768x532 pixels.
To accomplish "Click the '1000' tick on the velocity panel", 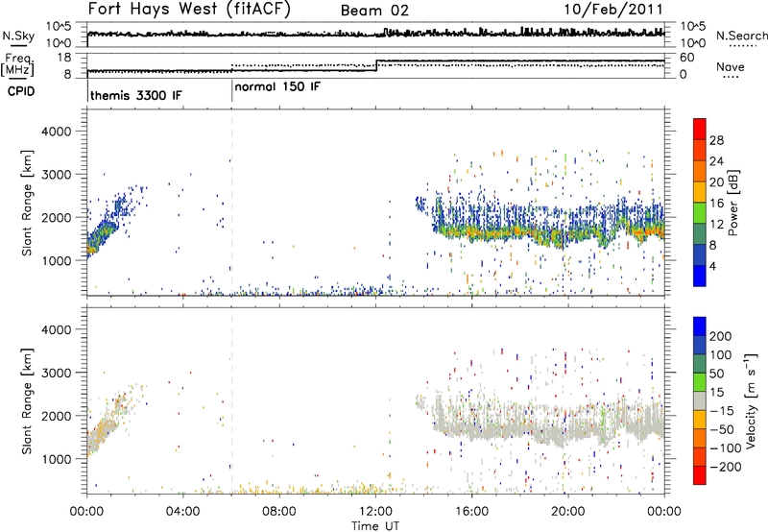I will (x=57, y=460).
